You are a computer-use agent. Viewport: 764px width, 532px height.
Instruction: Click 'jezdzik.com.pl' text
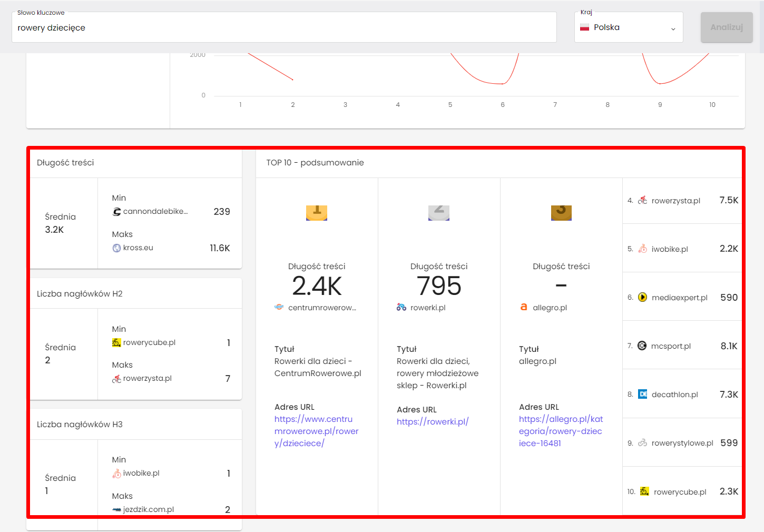click(149, 509)
